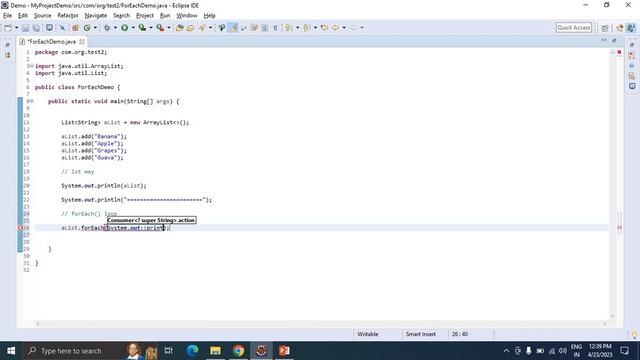Click the Open Task icon

(190, 28)
